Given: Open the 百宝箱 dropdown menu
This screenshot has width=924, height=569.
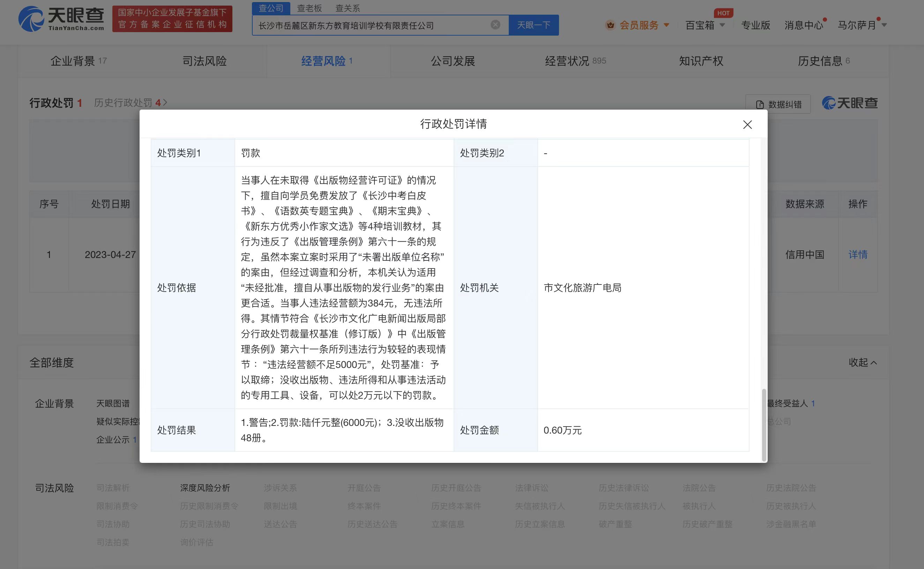Looking at the screenshot, I should pos(705,25).
